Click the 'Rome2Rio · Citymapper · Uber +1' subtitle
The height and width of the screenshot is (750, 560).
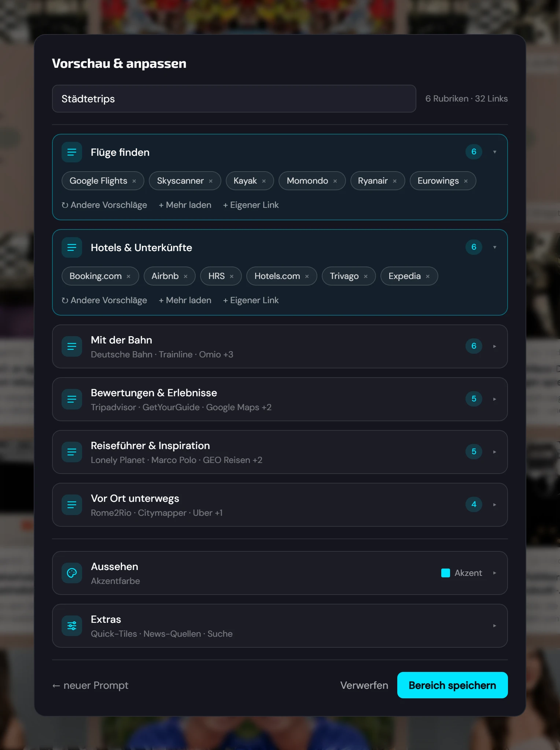[x=157, y=513]
